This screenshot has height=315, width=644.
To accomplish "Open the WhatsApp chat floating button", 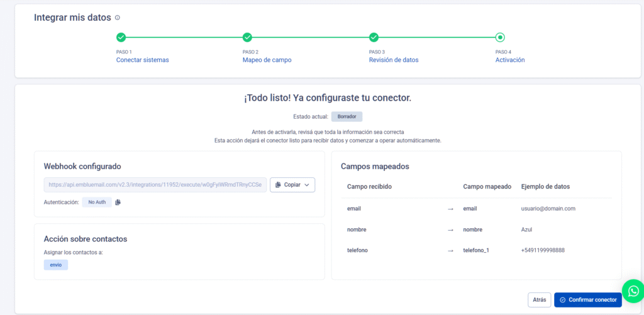I will tap(633, 291).
